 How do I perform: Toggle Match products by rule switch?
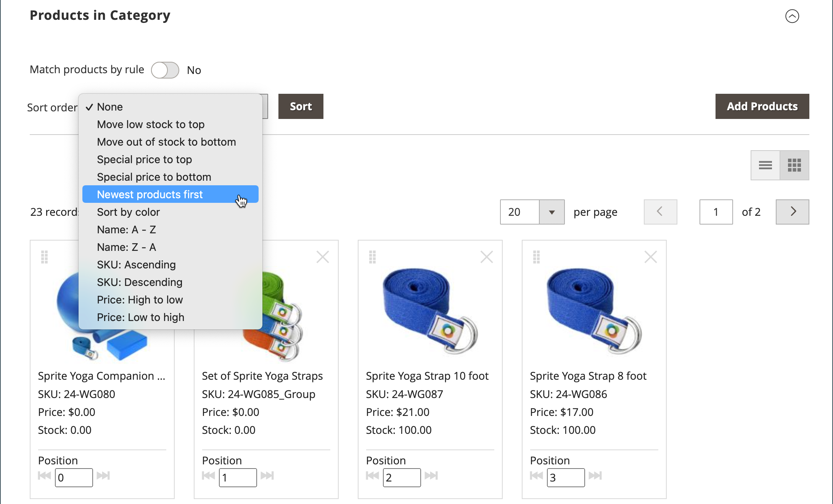pos(165,70)
